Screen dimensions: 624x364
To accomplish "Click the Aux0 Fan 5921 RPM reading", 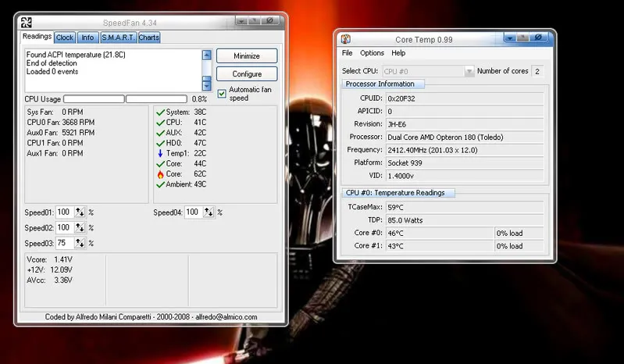I will pyautogui.click(x=60, y=133).
